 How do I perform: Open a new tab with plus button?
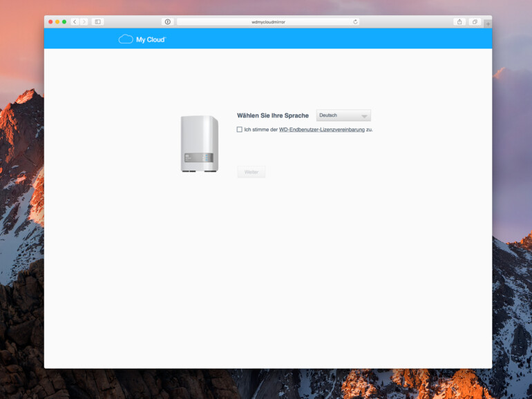[x=488, y=23]
